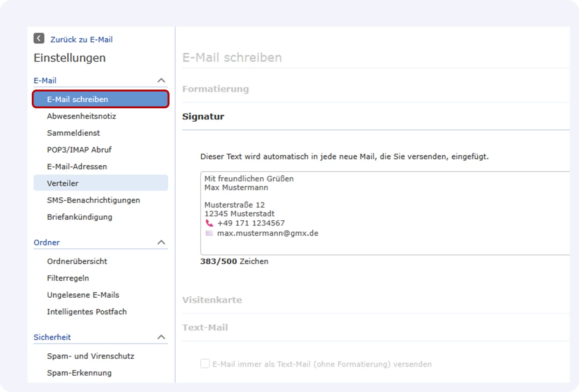Enable sending e-mails always as Text-Mail
The width and height of the screenshot is (579, 392).
[x=205, y=363]
